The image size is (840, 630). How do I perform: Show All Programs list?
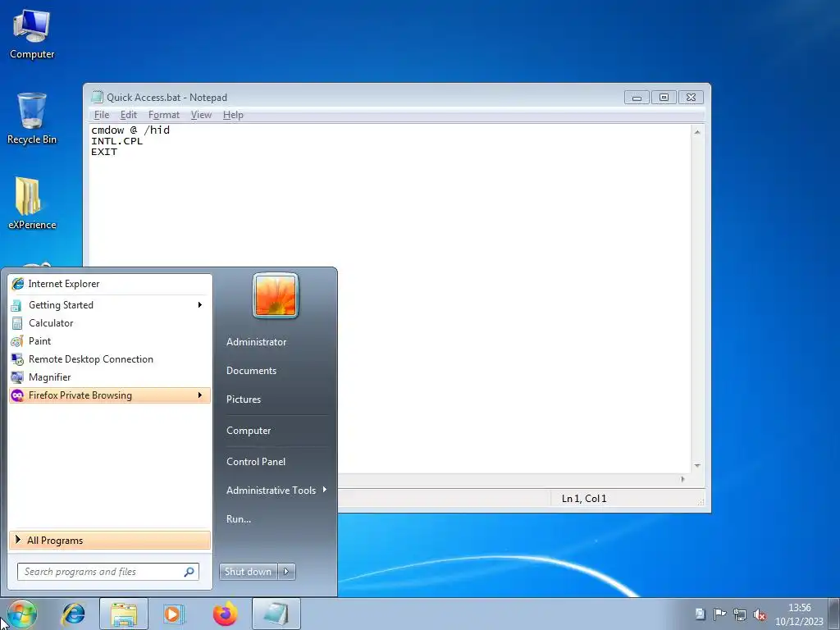click(110, 541)
